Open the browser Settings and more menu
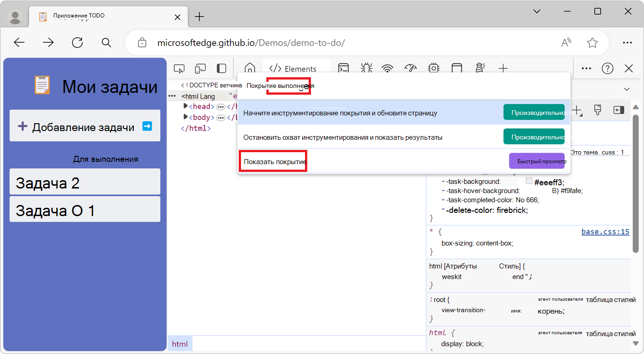Screen dimensions: 644x354 click(x=627, y=43)
